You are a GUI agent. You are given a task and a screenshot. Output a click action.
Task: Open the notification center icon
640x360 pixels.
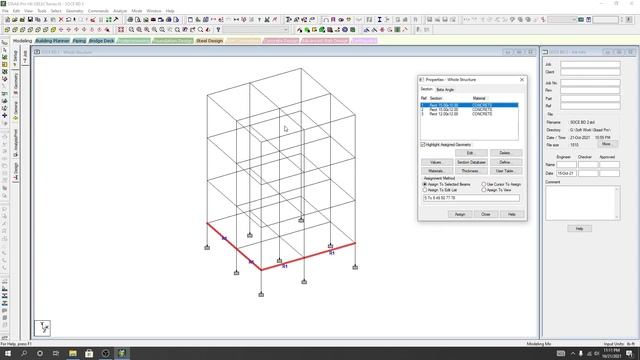pos(629,353)
